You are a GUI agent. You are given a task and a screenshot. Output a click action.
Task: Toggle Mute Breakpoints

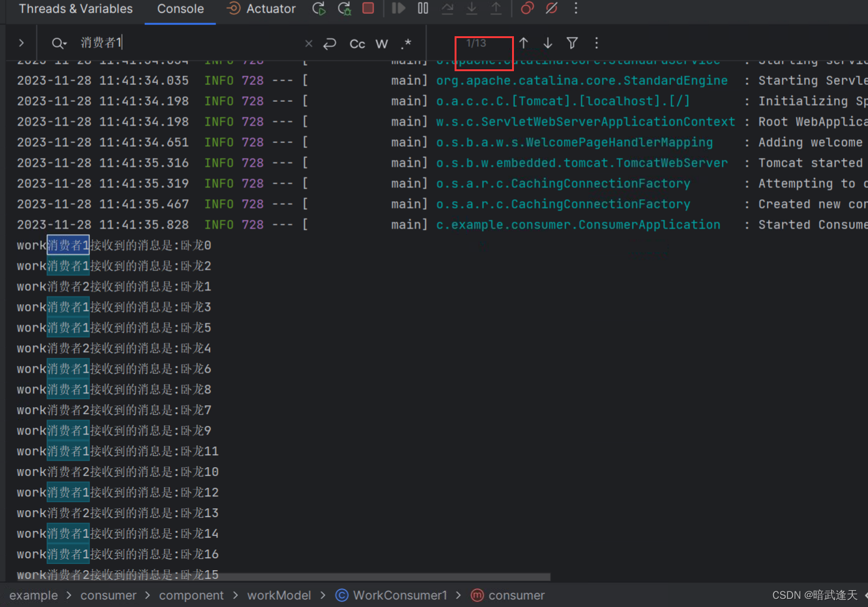(x=551, y=8)
